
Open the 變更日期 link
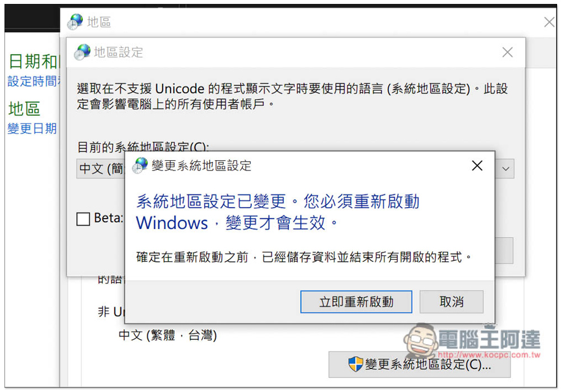(x=32, y=128)
